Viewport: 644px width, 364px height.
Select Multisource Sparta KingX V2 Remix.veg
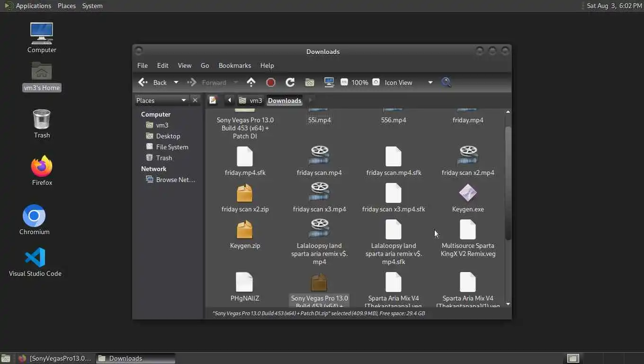(x=468, y=229)
